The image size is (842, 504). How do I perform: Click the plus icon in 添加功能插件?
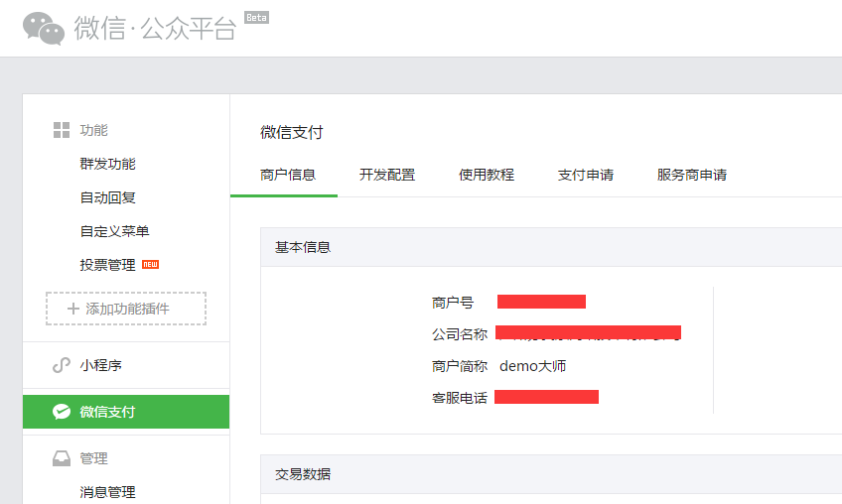point(73,309)
